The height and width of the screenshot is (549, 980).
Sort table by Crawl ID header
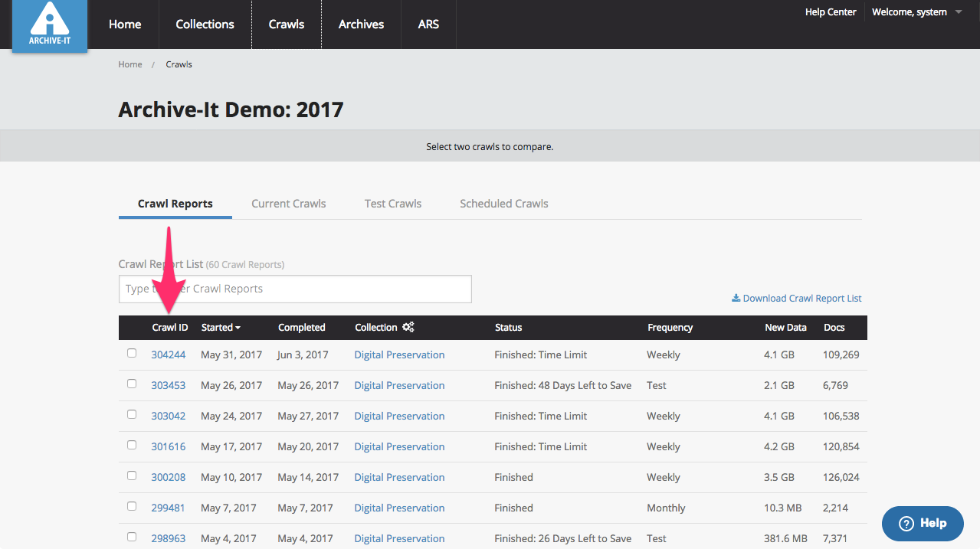[x=170, y=327]
